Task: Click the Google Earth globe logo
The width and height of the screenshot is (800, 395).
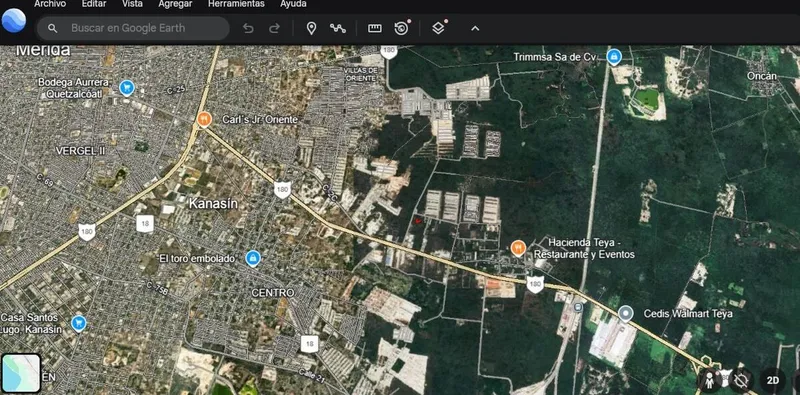Action: tap(14, 21)
